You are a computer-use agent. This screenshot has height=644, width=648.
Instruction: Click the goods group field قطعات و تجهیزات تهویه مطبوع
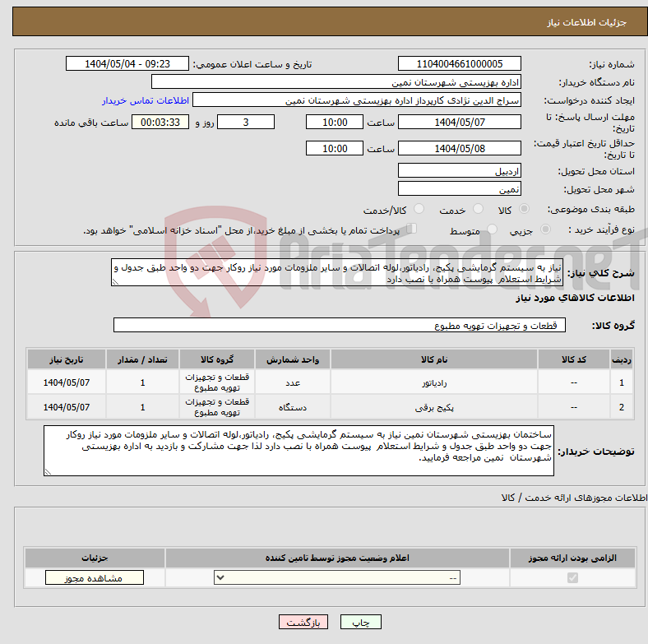pos(340,325)
